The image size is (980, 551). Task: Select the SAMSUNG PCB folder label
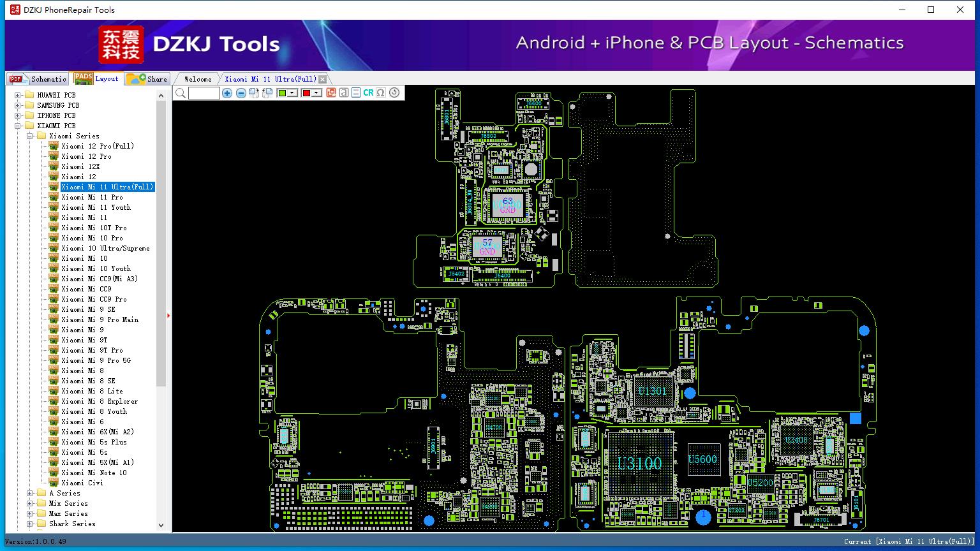[x=58, y=105]
